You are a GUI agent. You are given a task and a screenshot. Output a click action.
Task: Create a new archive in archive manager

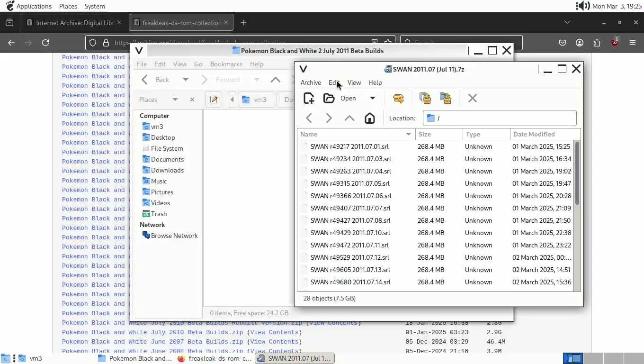tap(309, 98)
